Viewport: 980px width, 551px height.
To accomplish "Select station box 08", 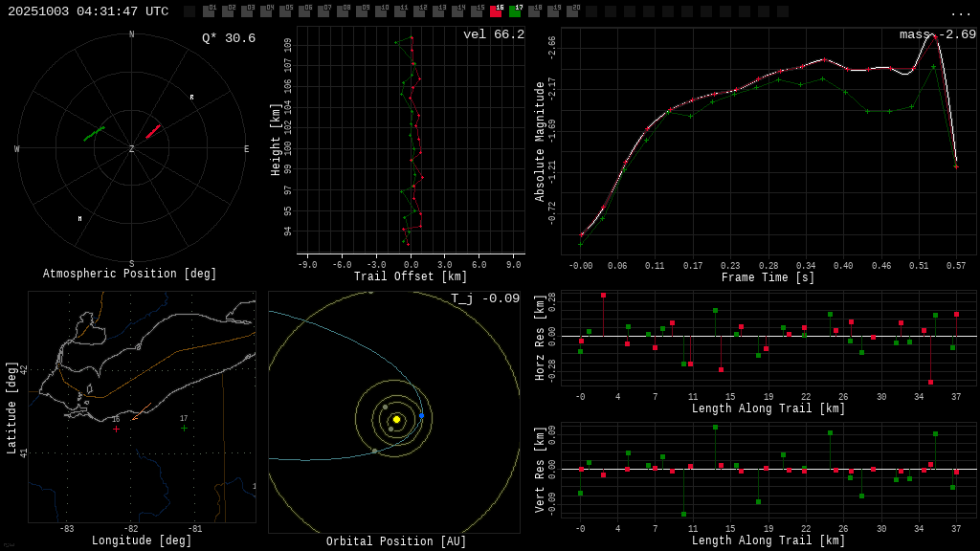I will [x=343, y=11].
